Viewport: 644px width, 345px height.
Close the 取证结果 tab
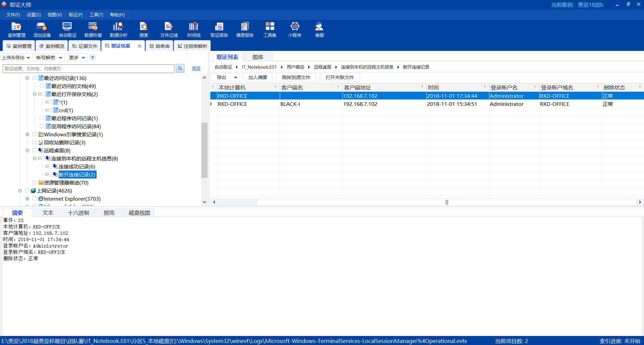(140, 46)
